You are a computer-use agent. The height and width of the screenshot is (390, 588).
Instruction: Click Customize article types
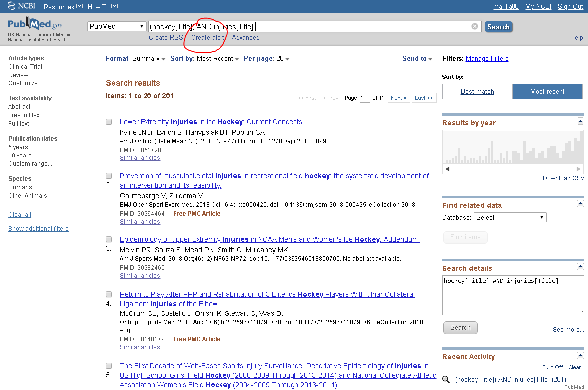26,83
